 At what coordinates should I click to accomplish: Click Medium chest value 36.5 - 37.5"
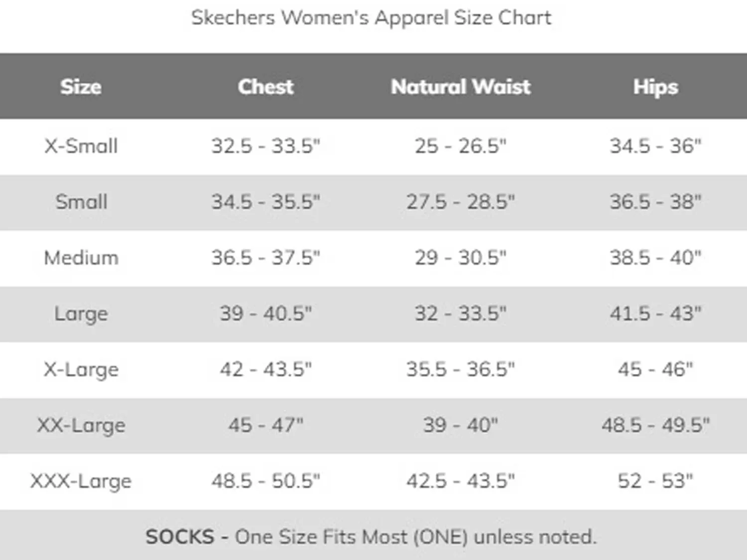[x=265, y=258]
